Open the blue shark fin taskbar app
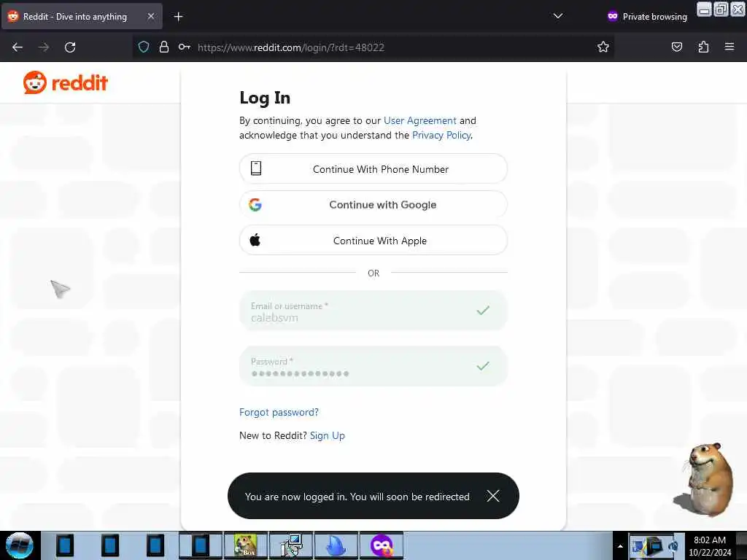The height and width of the screenshot is (560, 747). click(x=336, y=545)
